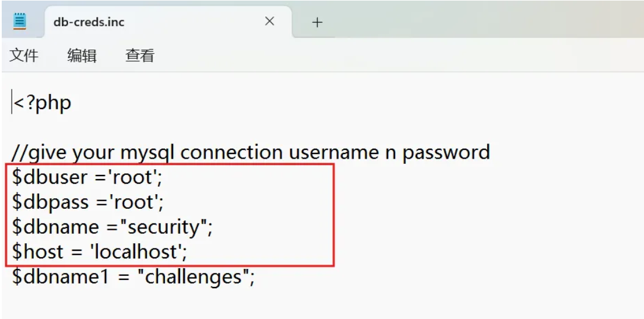This screenshot has width=644, height=319.
Task: Click the 'root' value of $dbpass
Action: [133, 202]
